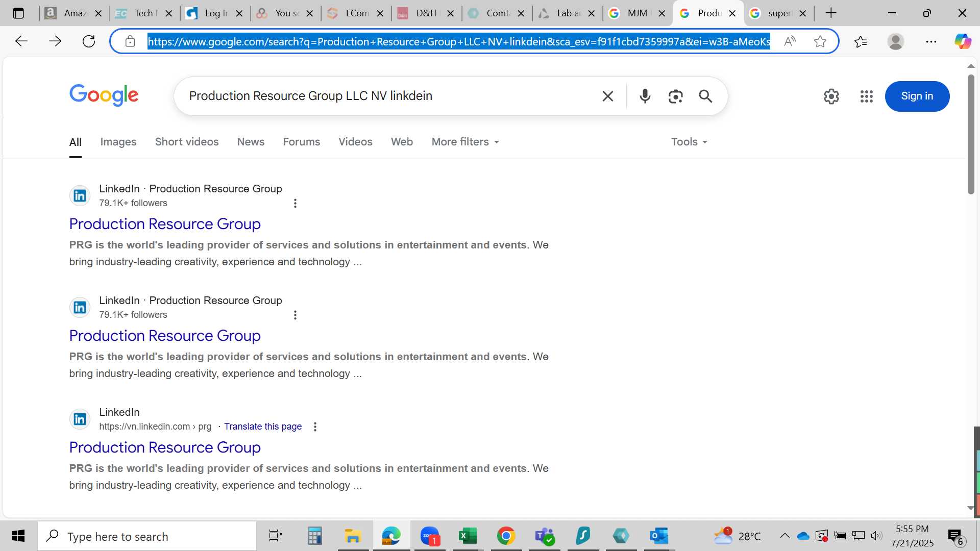Start Google voice search microphone
The width and height of the screenshot is (980, 551).
click(x=645, y=96)
